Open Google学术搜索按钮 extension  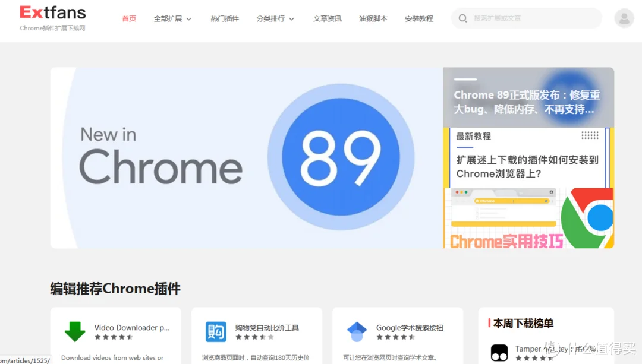[410, 328]
